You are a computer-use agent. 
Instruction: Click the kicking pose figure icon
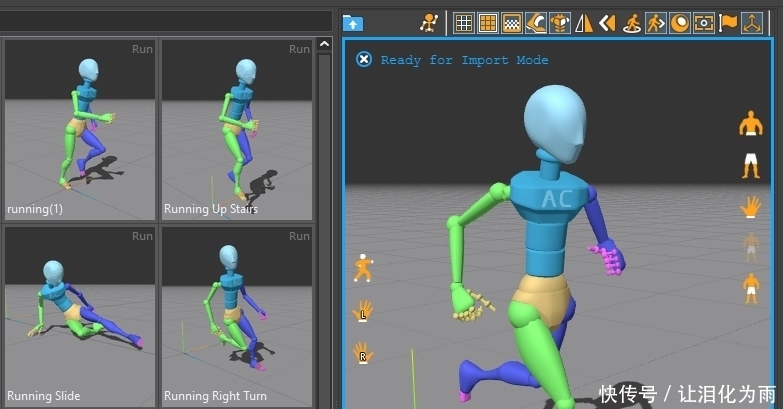tap(363, 268)
